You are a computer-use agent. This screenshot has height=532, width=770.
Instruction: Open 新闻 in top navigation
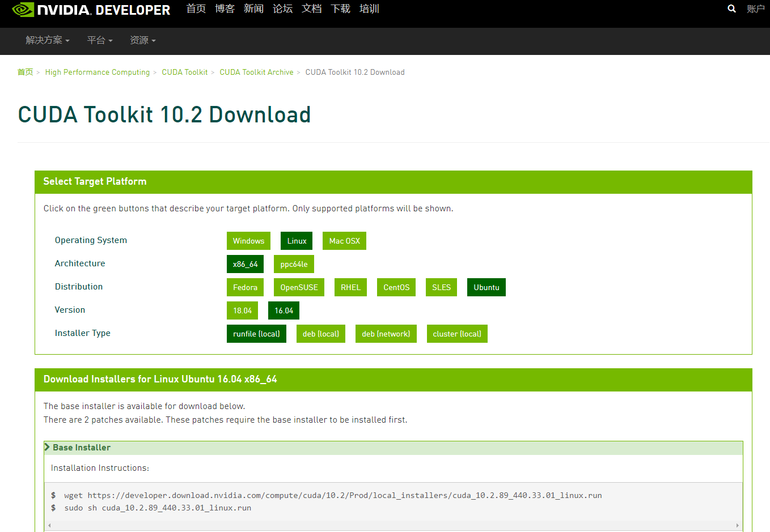(253, 8)
